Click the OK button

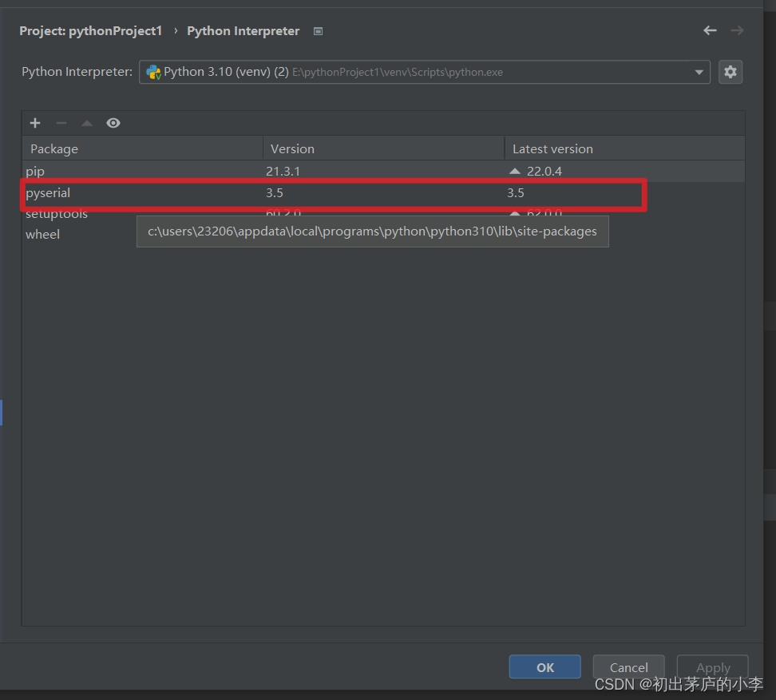545,666
